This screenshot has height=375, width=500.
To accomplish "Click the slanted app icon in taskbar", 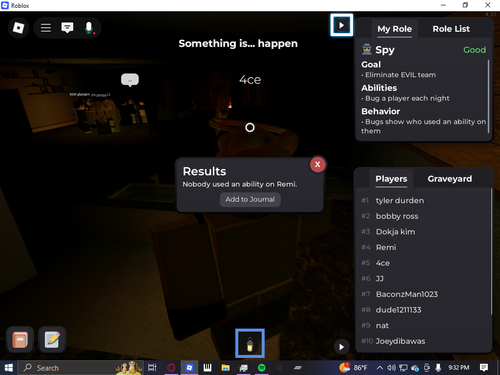I will pyautogui.click(x=298, y=368).
